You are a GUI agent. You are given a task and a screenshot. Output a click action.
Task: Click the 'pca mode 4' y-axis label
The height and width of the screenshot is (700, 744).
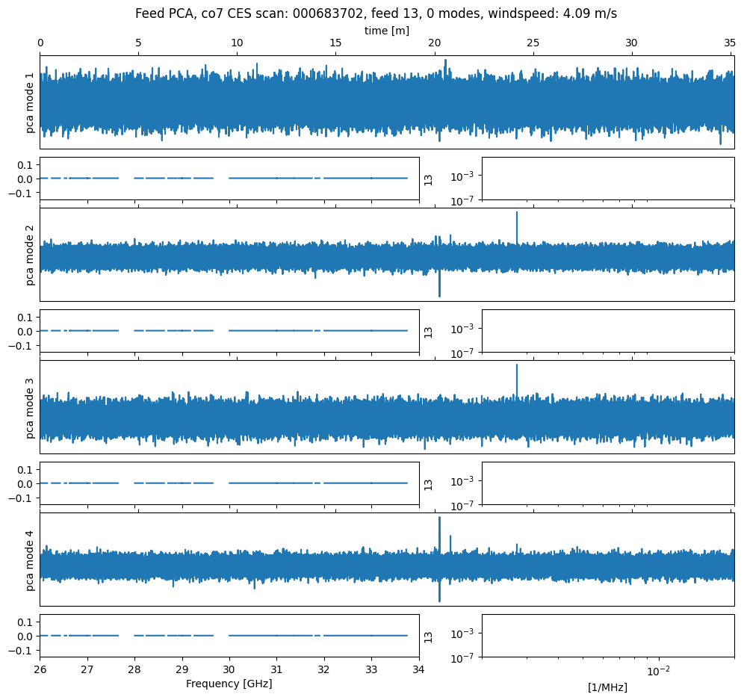pyautogui.click(x=31, y=560)
